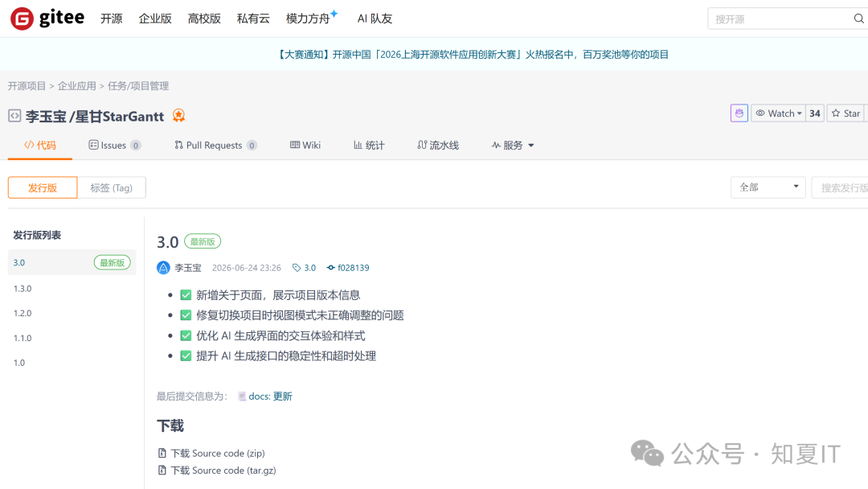Viewport: 868px width, 489px height.
Task: Click 开源项目 breadcrumb link
Action: 27,86
